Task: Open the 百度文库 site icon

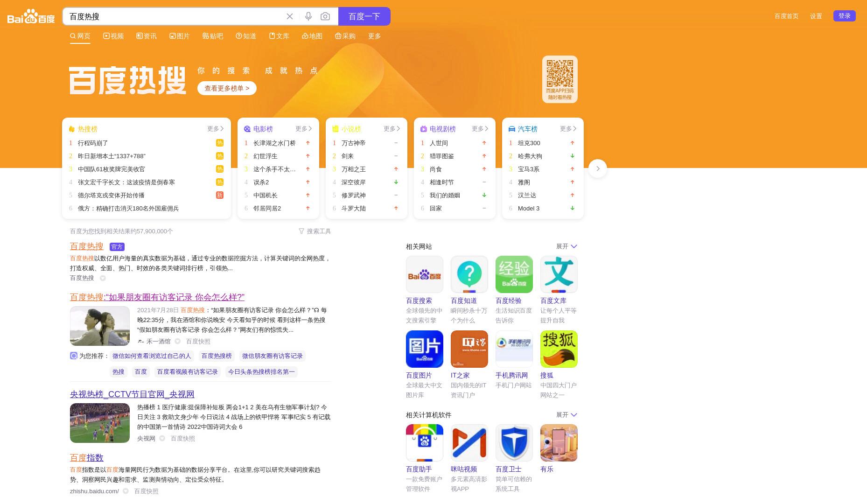Action: (559, 274)
